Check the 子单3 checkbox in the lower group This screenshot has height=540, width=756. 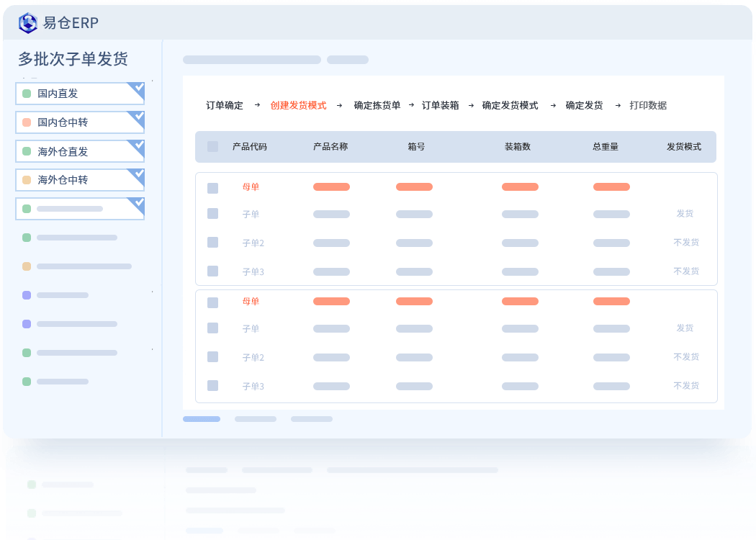[212, 386]
